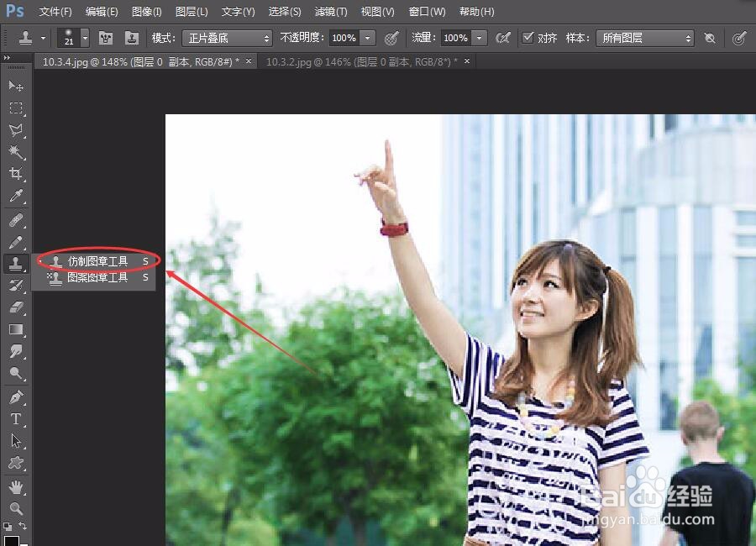Open the Brush panel toggle icon

(106, 38)
